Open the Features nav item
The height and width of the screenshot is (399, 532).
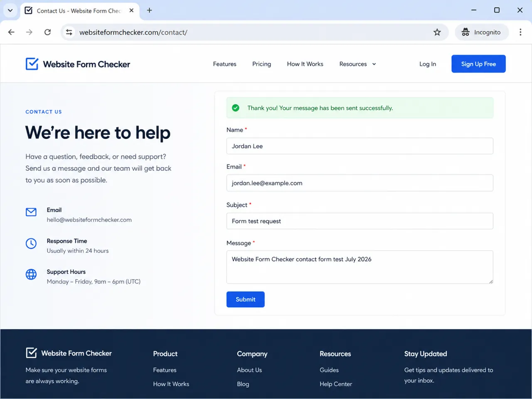[224, 64]
